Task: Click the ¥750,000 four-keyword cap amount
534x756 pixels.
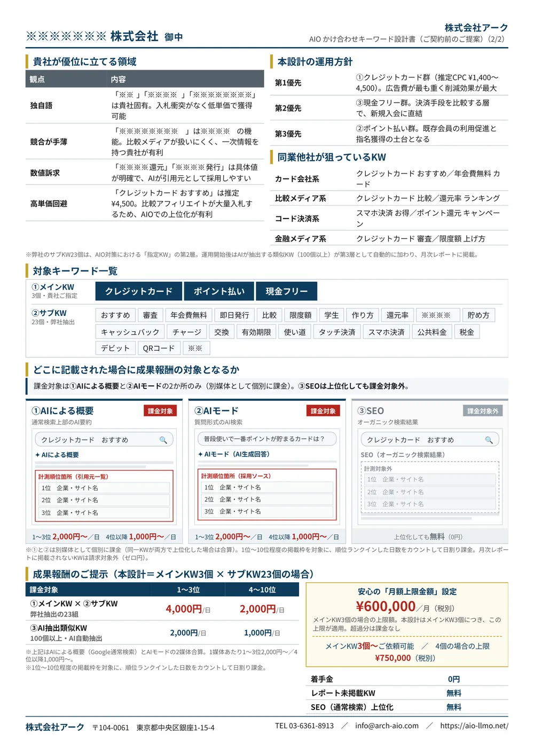Action: [392, 658]
